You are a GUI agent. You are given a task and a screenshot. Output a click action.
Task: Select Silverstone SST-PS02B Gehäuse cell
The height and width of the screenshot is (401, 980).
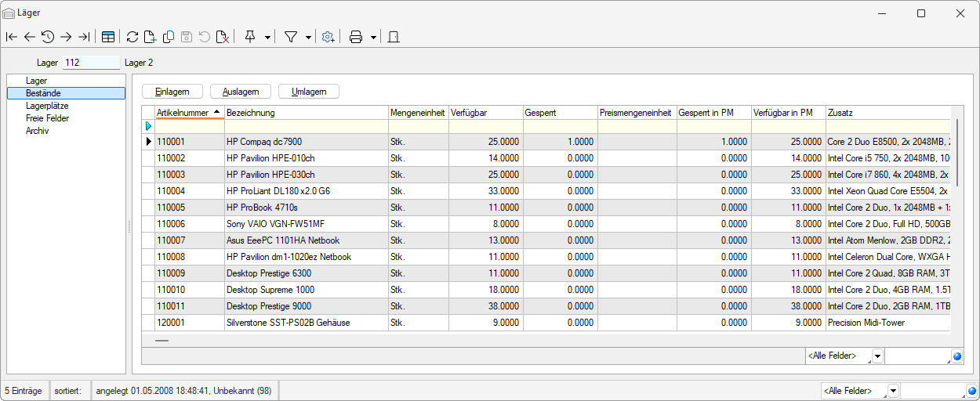pos(307,323)
